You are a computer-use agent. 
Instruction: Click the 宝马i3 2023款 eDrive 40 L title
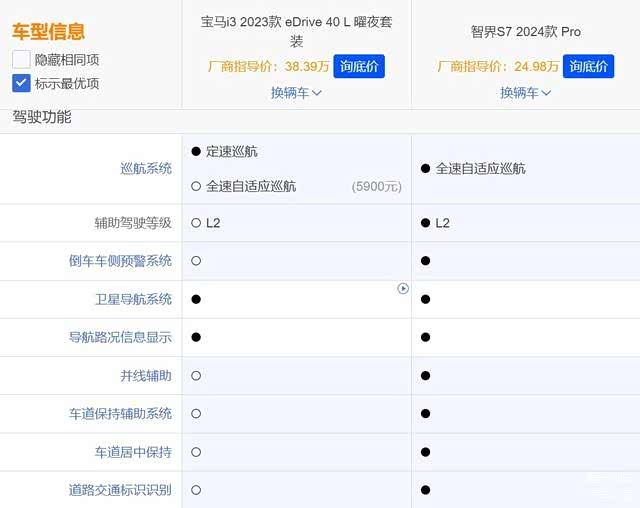296,31
